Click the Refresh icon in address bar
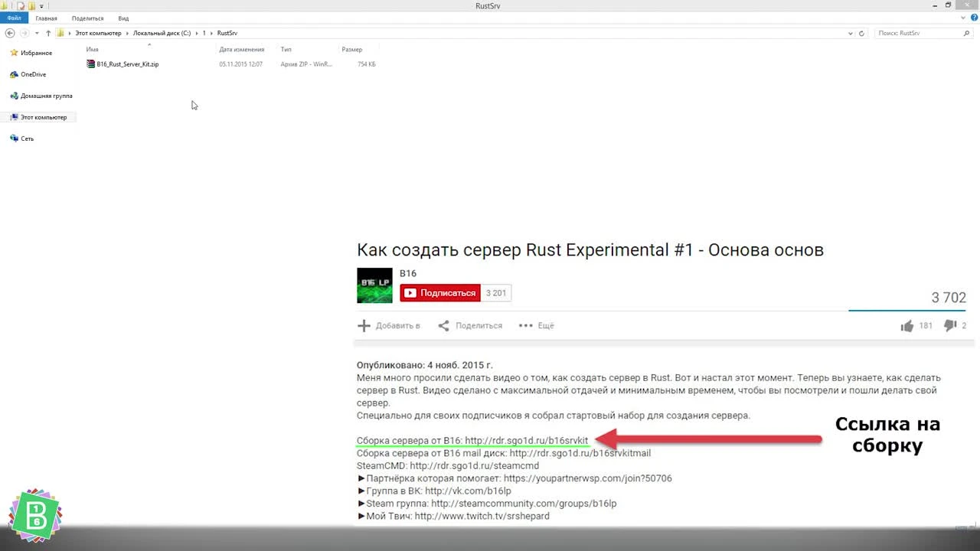This screenshot has width=980, height=551. (861, 33)
